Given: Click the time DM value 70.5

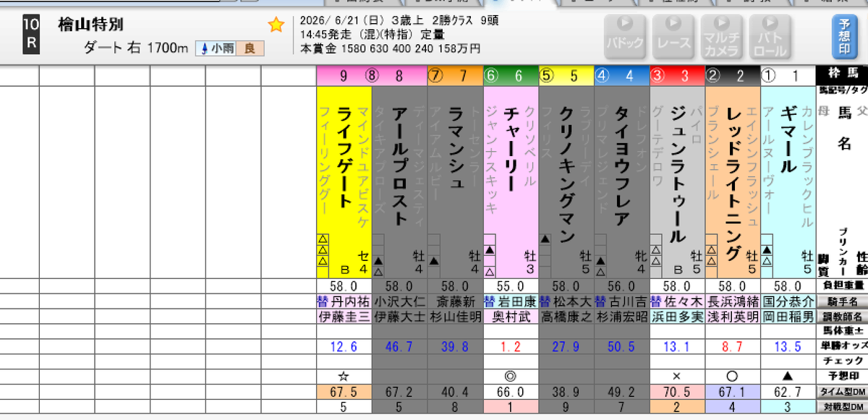Looking at the screenshot, I should tap(678, 392).
